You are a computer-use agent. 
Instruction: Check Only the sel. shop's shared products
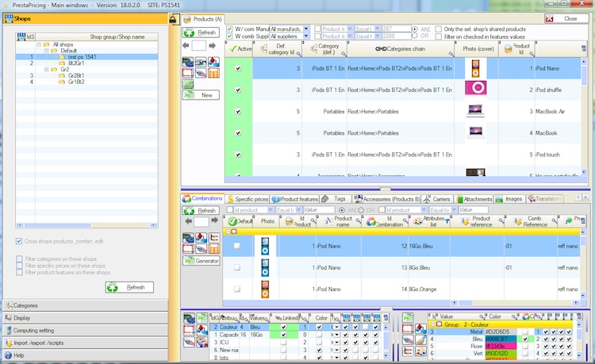coord(439,29)
